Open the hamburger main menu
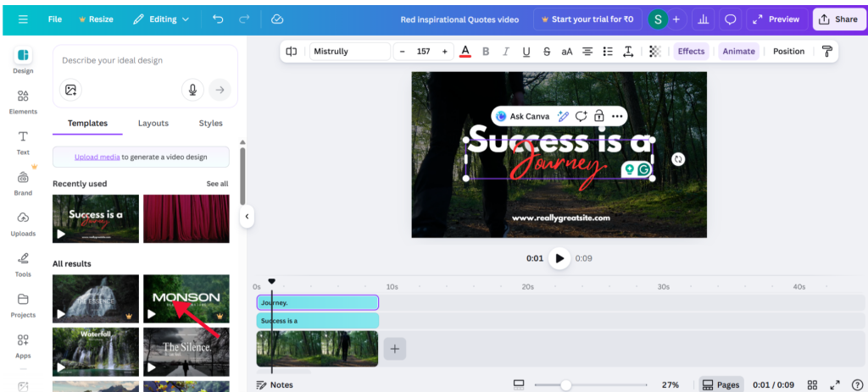Screen dimensions: 868x392 tap(23, 19)
